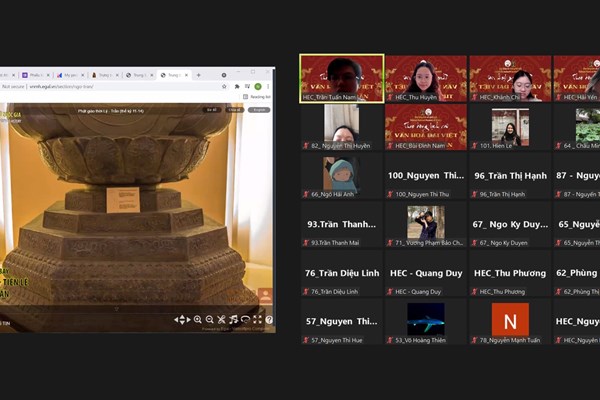The image size is (600, 400).
Task: Click the Chia sẻ share button
Action: pyautogui.click(x=234, y=110)
